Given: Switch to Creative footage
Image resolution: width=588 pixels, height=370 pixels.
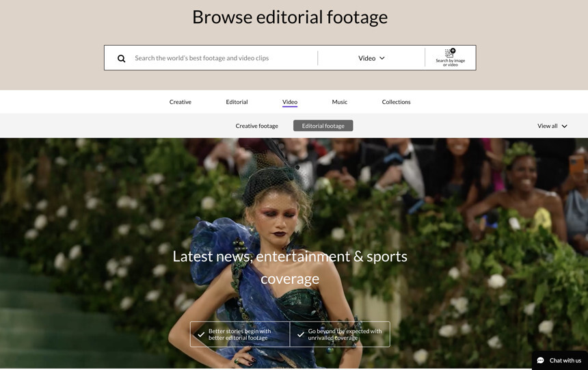Looking at the screenshot, I should tap(257, 126).
